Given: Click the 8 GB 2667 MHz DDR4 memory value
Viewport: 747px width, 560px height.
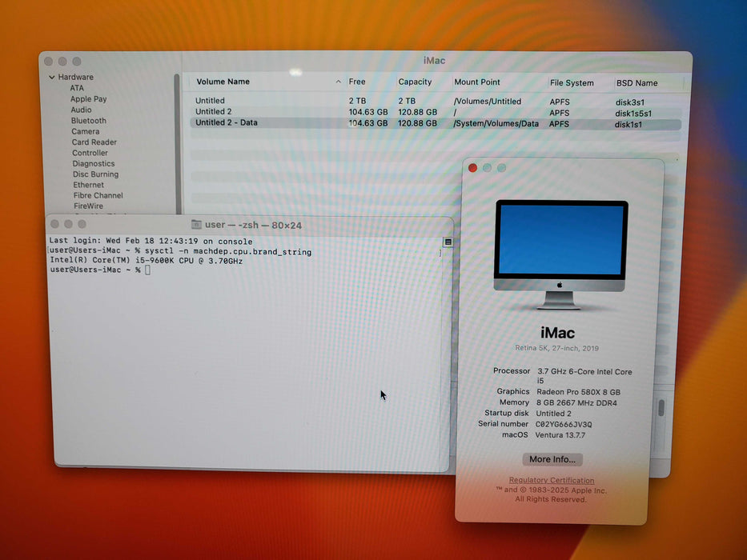Looking at the screenshot, I should (x=576, y=403).
